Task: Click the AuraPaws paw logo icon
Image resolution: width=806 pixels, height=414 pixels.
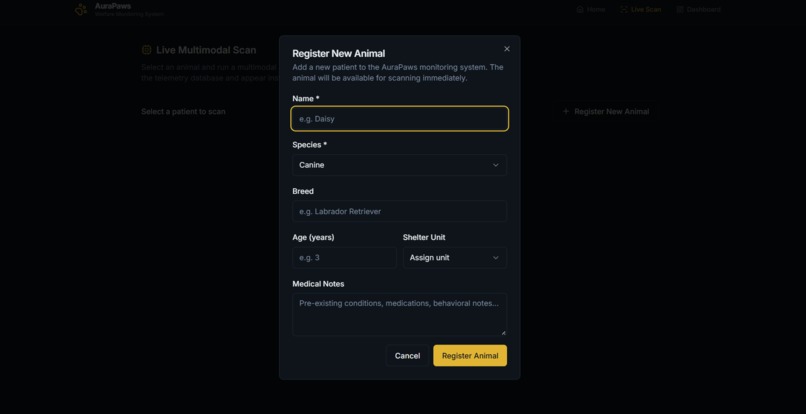Action: coord(81,9)
